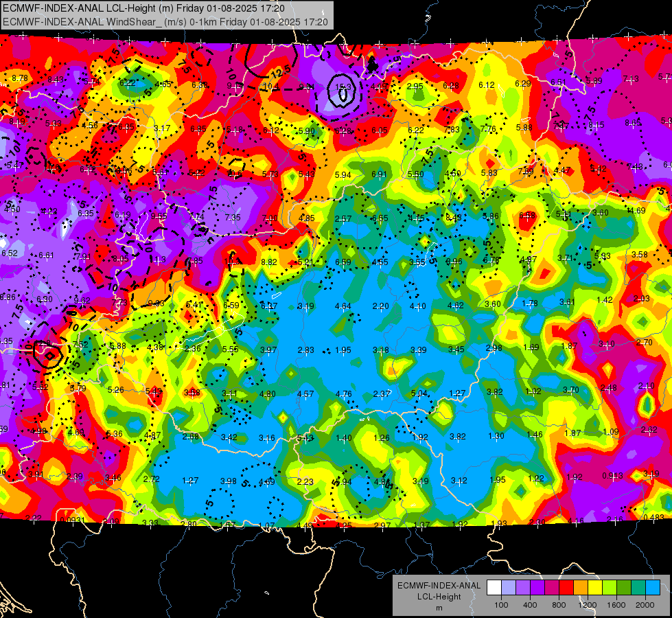This screenshot has width=672, height=618.
Task: Click the 400 legend scale label
Action: (x=530, y=605)
